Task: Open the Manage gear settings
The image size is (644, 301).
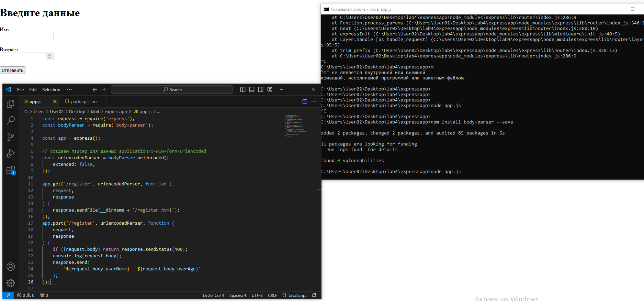Action: click(x=11, y=283)
